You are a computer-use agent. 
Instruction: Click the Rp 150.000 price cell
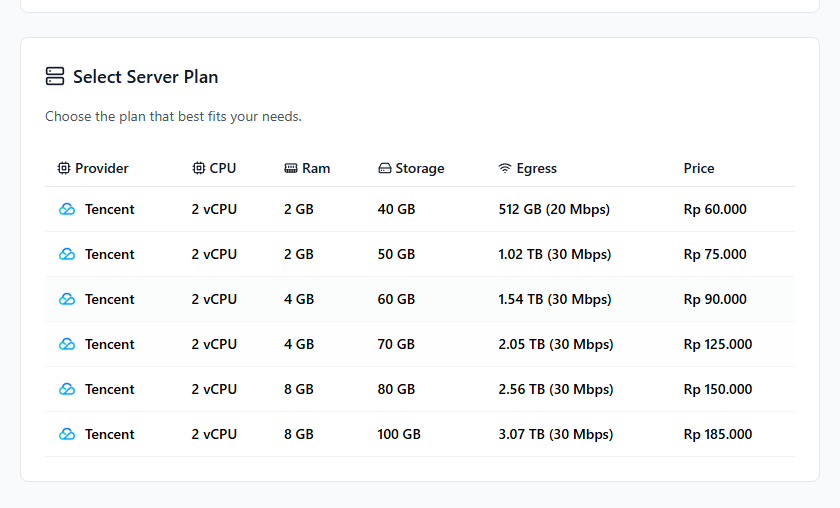(x=718, y=389)
